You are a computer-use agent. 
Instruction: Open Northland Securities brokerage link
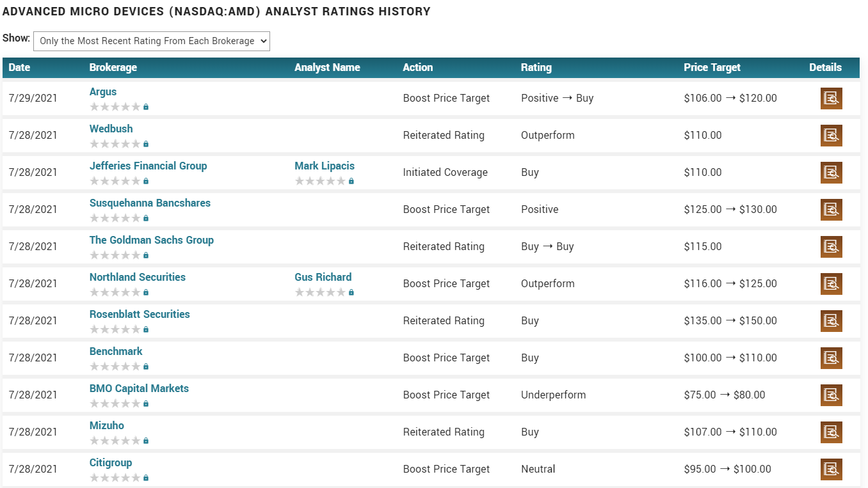pyautogui.click(x=138, y=277)
